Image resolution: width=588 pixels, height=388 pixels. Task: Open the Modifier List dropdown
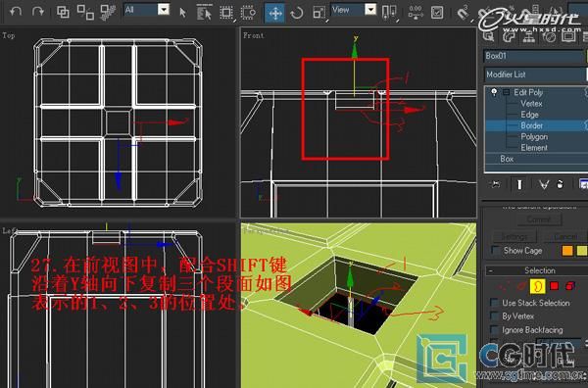pyautogui.click(x=535, y=74)
